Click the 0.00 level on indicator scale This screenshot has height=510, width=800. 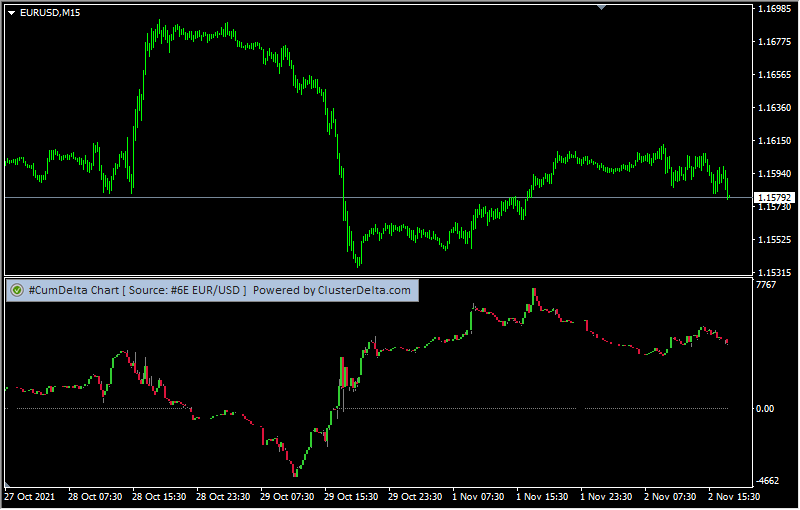tap(765, 409)
